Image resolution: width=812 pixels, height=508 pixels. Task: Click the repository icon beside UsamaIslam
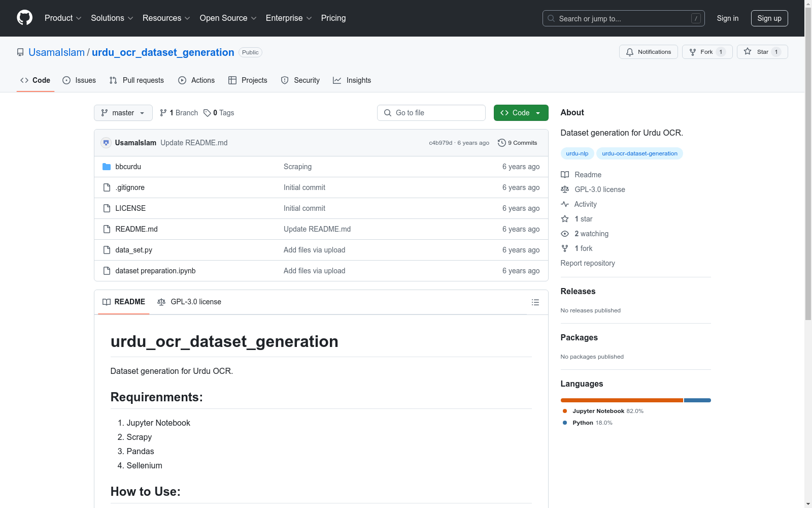20,52
